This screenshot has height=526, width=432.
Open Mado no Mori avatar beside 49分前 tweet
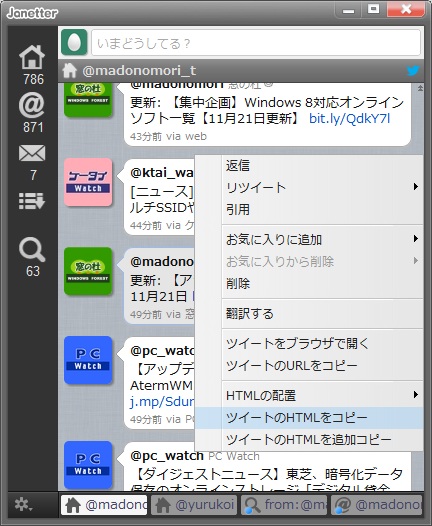click(x=88, y=271)
